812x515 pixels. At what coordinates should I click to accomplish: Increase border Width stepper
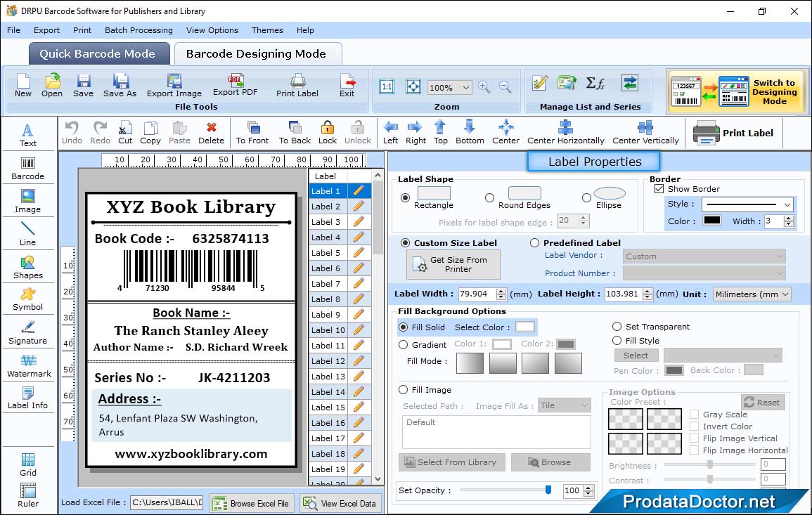(x=789, y=219)
